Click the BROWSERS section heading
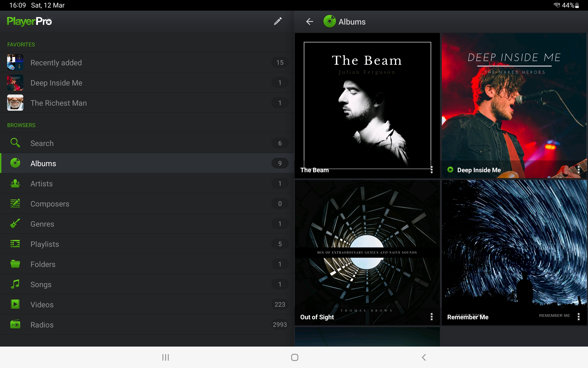The width and height of the screenshot is (588, 368). coord(21,125)
